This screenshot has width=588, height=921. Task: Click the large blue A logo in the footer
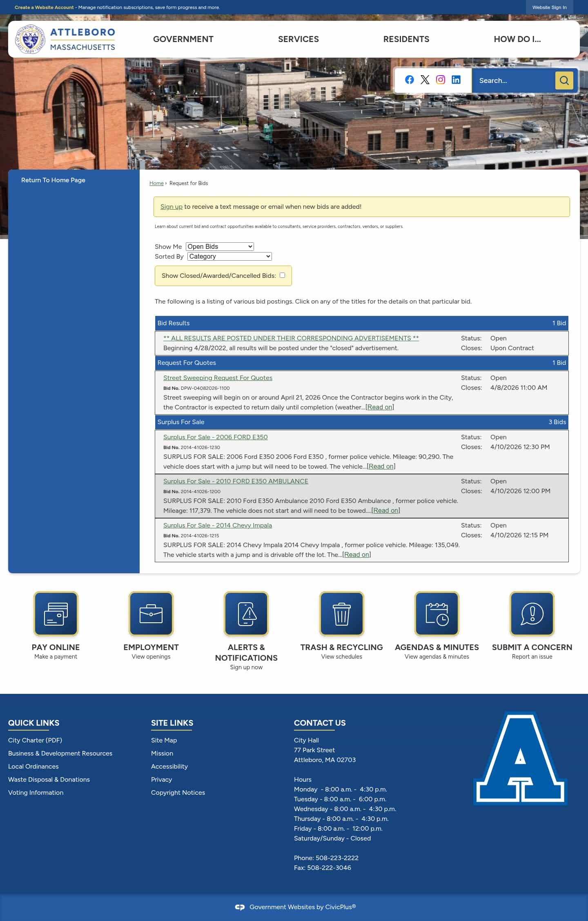point(520,758)
